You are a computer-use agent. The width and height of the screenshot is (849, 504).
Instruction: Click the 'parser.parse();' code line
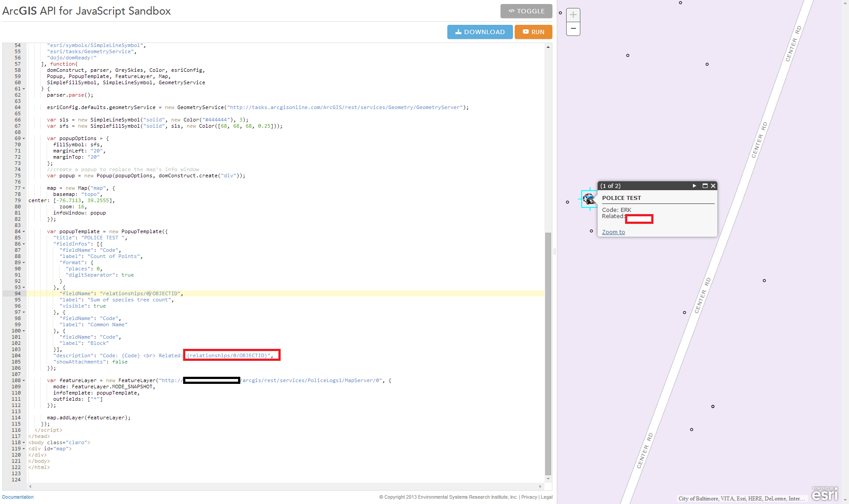click(70, 95)
